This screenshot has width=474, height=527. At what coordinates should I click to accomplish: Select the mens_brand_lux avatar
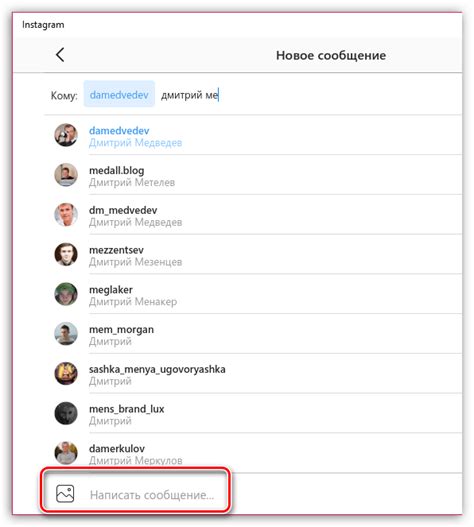[66, 413]
